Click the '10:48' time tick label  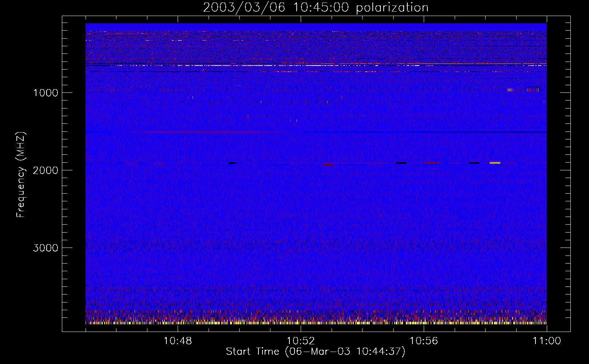pyautogui.click(x=178, y=341)
